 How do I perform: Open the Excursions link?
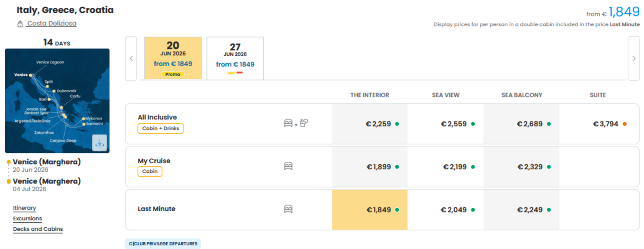(x=27, y=218)
